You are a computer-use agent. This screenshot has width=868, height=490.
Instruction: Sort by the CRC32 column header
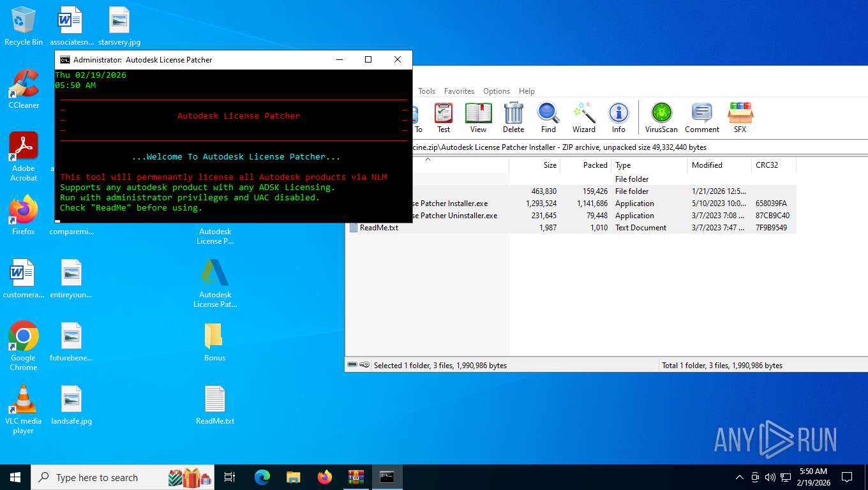[x=774, y=165]
